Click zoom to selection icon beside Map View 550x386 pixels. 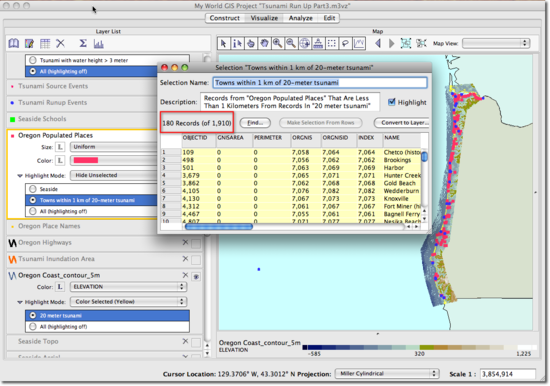(421, 43)
